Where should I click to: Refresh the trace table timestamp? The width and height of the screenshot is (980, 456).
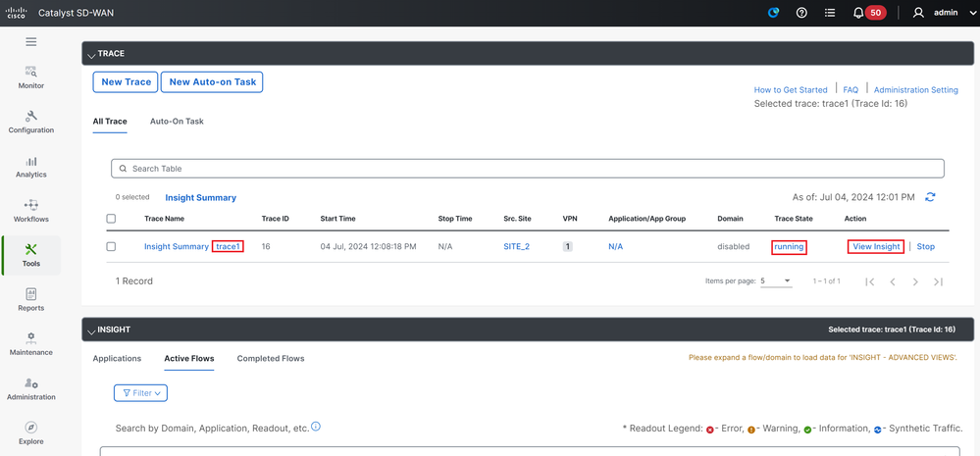pos(930,197)
